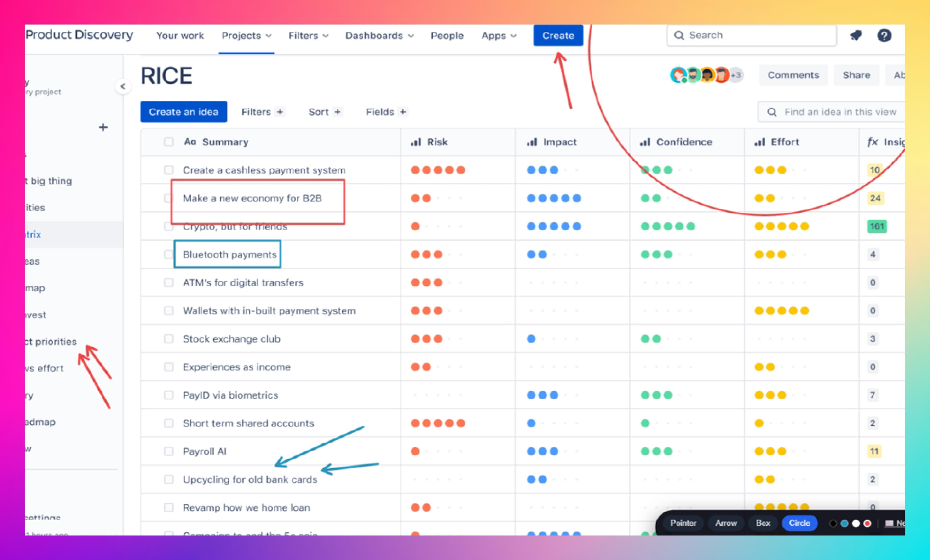The image size is (930, 560).
Task: Click the Filters button in view toolbar
Action: 262,112
